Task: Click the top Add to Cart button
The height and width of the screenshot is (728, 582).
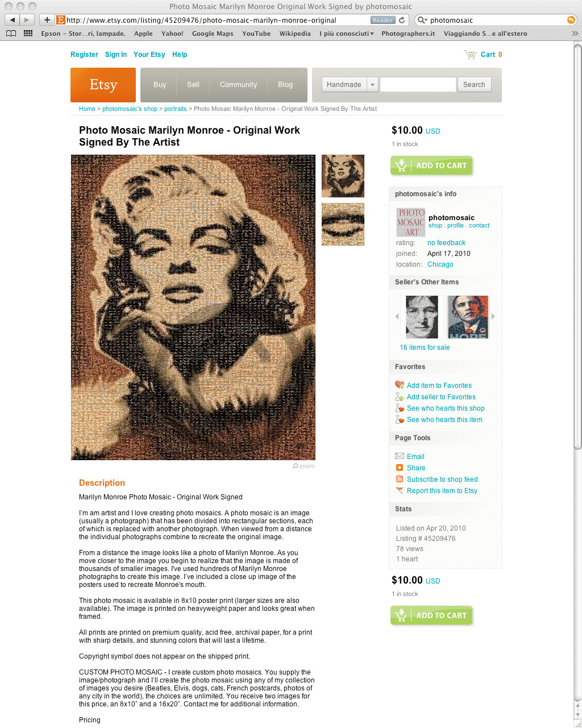Action: 431,166
